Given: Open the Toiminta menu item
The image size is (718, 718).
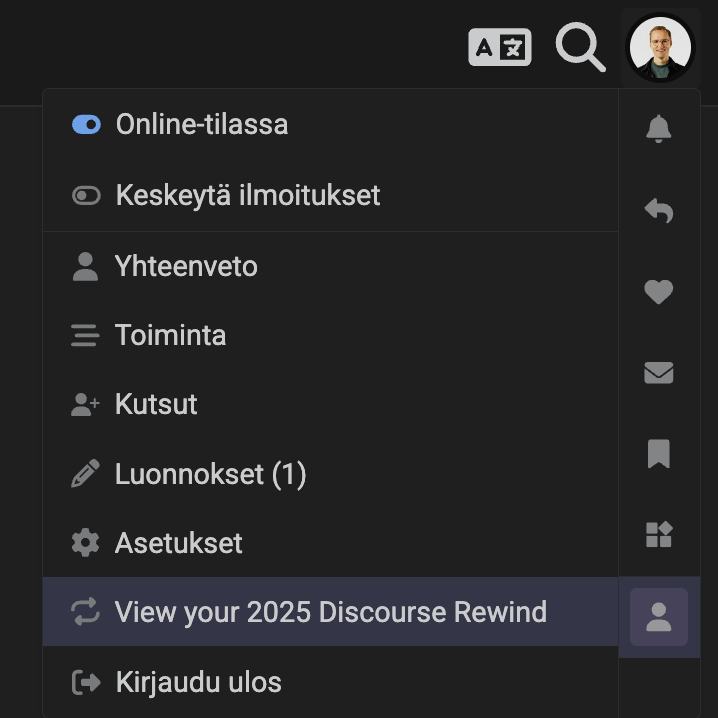Looking at the screenshot, I should click(170, 335).
